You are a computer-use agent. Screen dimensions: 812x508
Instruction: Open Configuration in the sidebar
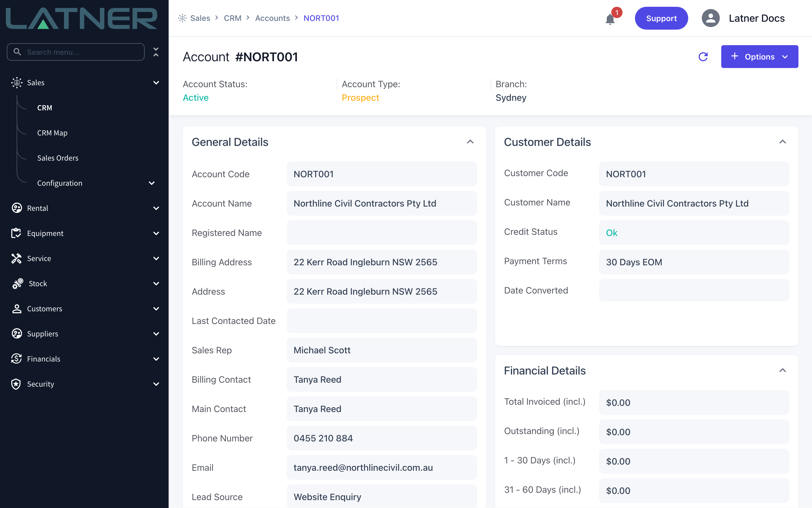(60, 183)
